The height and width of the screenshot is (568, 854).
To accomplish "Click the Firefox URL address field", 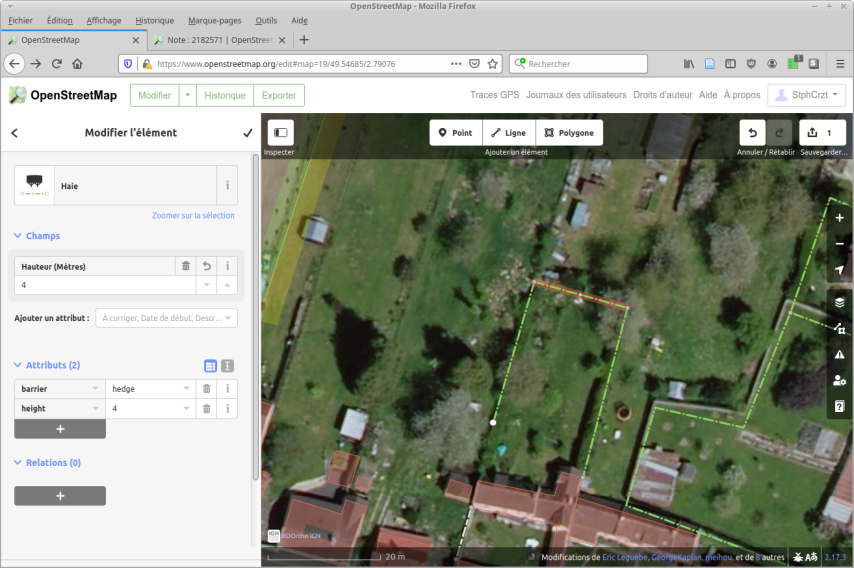I will (x=300, y=64).
